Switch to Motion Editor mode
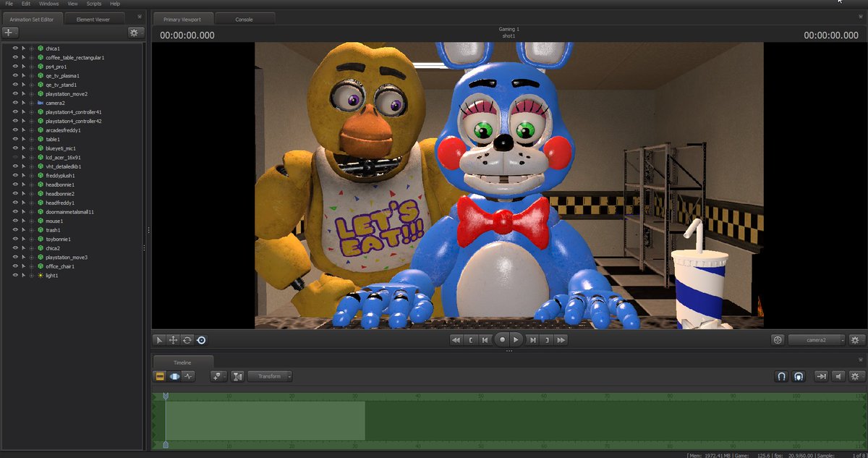Screen dimensions: 868x458 [174, 376]
